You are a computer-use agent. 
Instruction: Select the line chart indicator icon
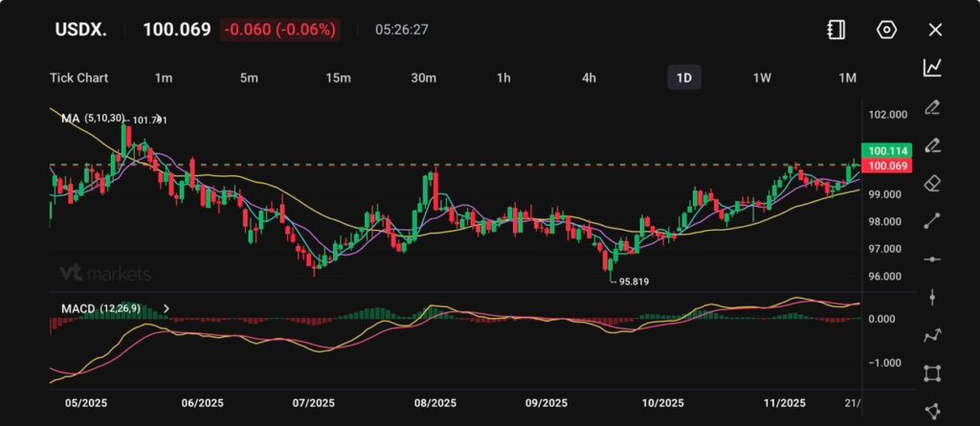click(x=932, y=67)
